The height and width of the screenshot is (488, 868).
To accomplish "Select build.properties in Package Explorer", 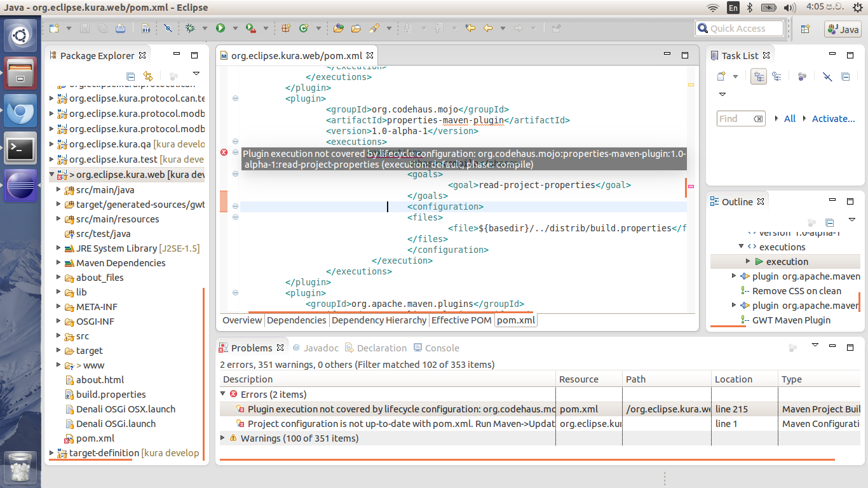I will [x=111, y=395].
